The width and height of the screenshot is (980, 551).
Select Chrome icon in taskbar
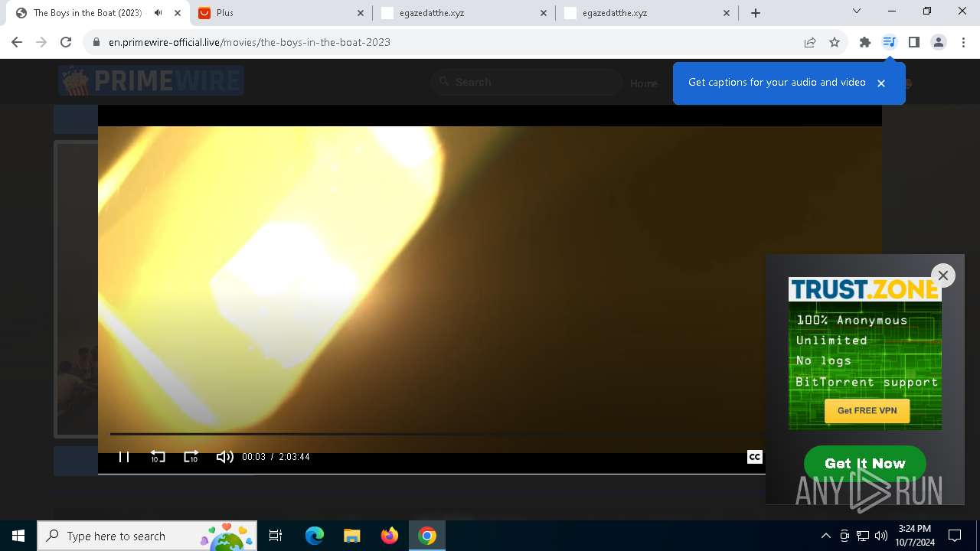coord(427,536)
